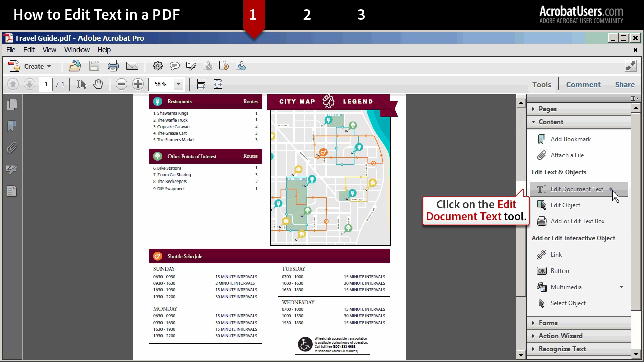Click the zoom out minus icon
Viewport: 644px width, 362px height.
click(x=121, y=84)
